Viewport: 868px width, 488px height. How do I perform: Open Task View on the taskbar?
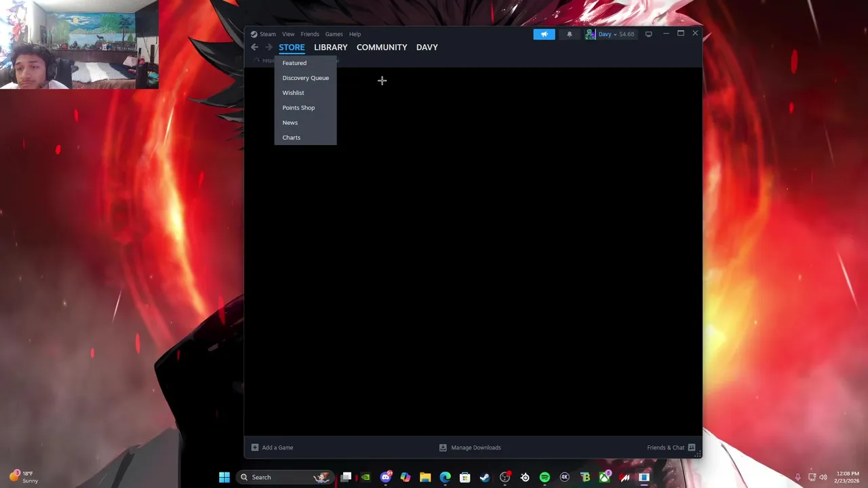tap(346, 477)
